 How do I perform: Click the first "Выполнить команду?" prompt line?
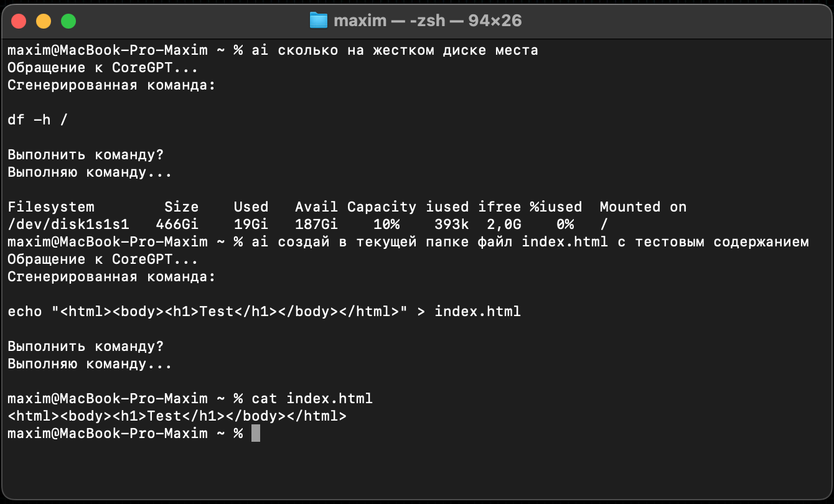point(85,154)
